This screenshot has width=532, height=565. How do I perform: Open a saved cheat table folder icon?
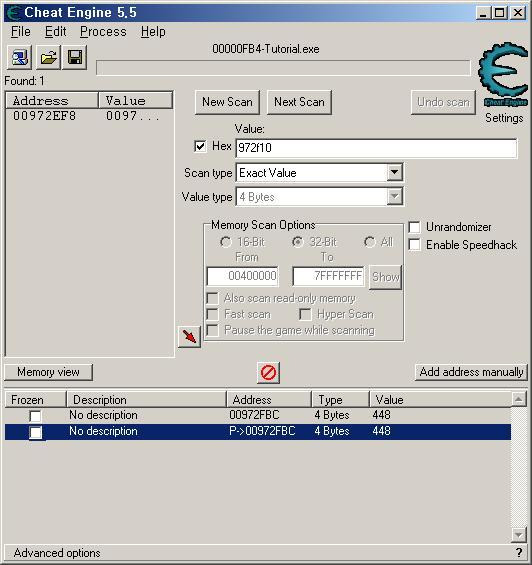[x=48, y=57]
